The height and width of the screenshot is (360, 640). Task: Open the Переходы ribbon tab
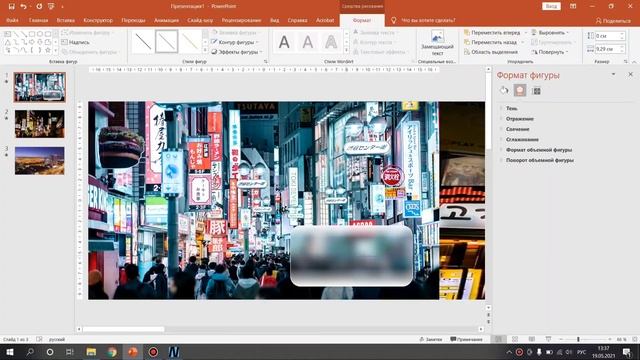(133, 20)
